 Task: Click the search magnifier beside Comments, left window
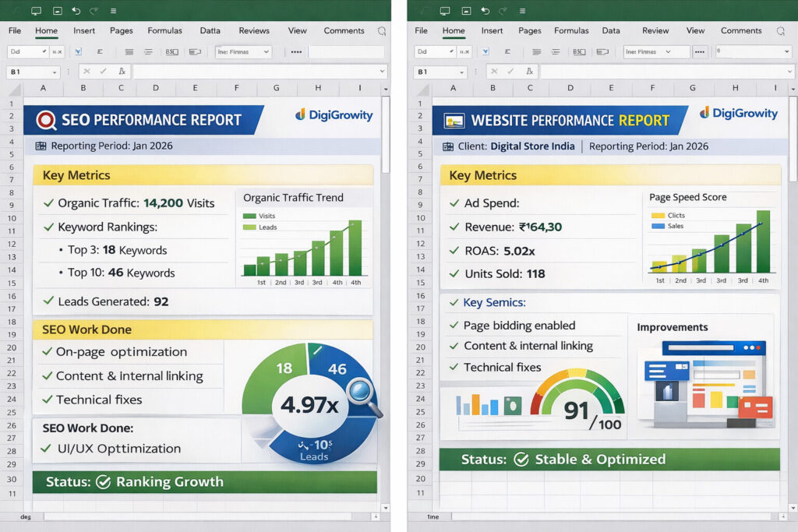click(381, 31)
